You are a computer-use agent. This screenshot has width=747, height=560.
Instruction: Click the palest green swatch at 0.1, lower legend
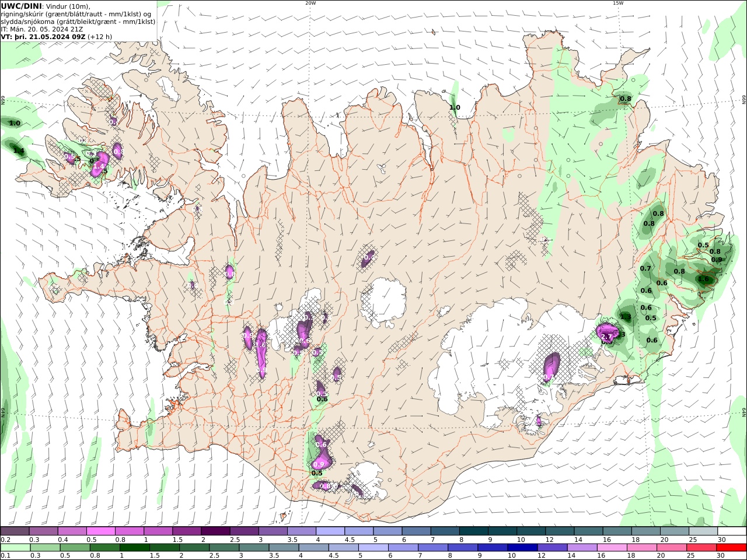(15, 548)
